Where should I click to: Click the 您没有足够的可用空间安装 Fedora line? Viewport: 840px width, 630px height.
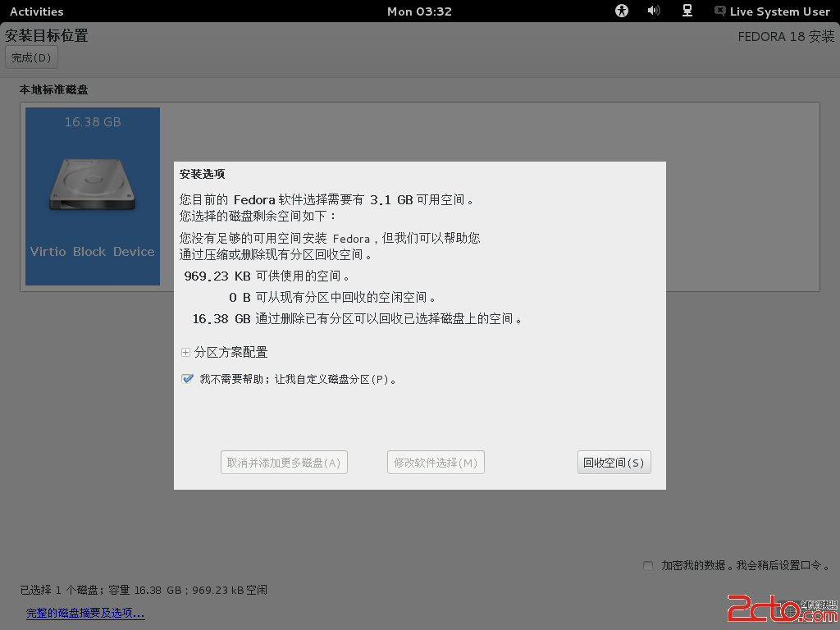point(330,238)
